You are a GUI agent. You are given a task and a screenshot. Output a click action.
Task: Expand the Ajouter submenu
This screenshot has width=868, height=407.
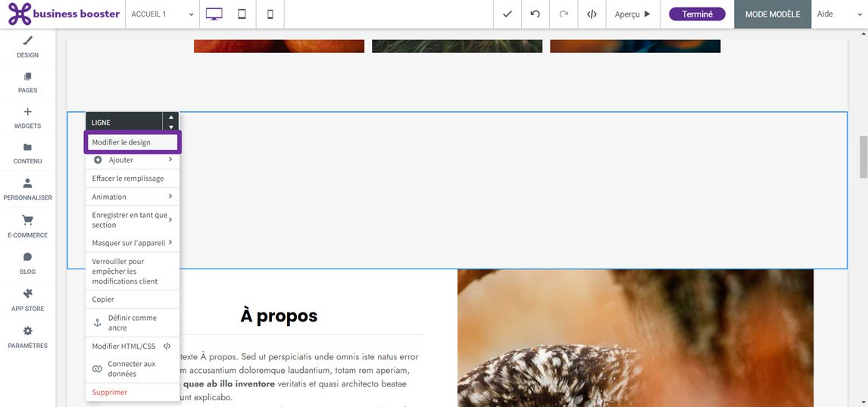(x=132, y=160)
